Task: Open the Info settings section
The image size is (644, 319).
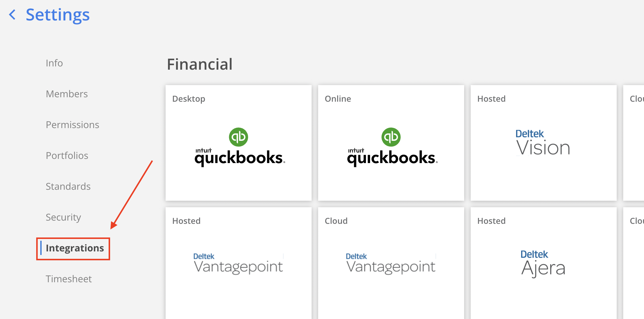Action: [54, 63]
